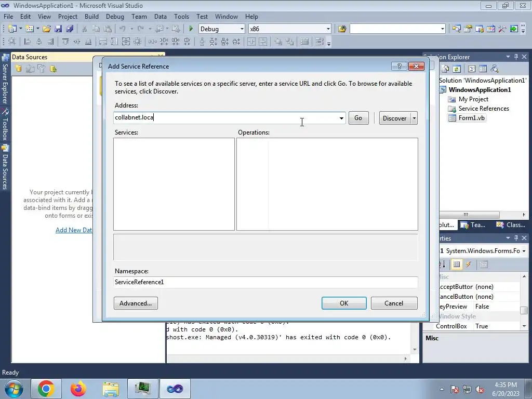Open Google Chrome from the taskbar
This screenshot has width=532, height=399.
[46, 389]
